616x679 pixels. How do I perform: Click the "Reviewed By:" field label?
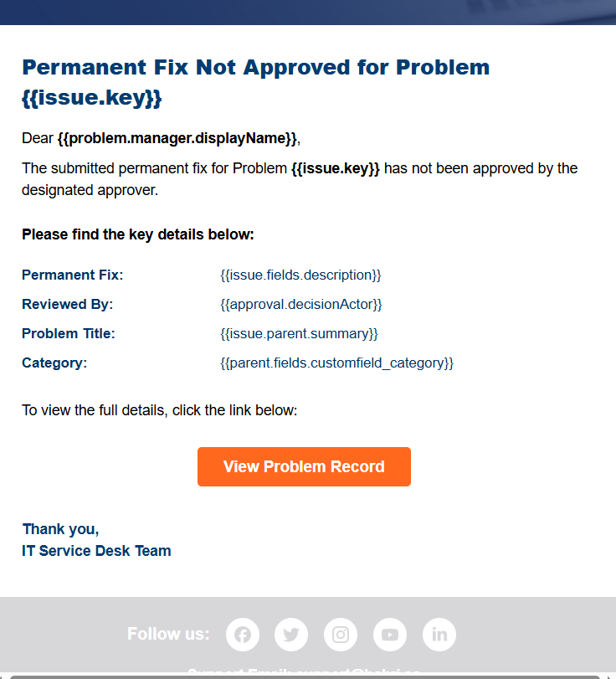point(67,304)
